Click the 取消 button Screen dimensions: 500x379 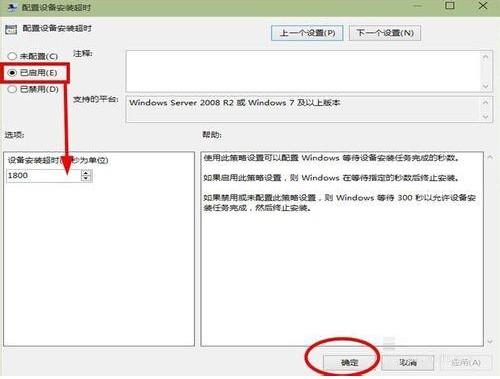click(x=408, y=362)
